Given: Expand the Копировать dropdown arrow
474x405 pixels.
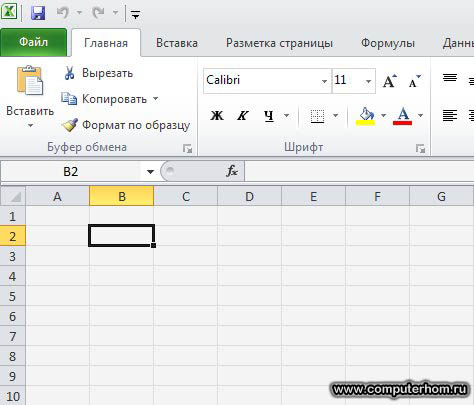Looking at the screenshot, I should coord(155,99).
